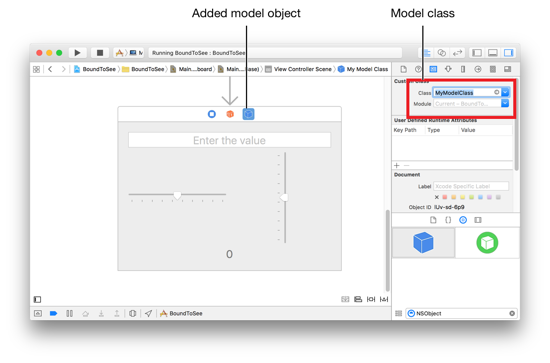Toggle the Debug area visibility
Screen dimensions: 550x363
(492, 53)
